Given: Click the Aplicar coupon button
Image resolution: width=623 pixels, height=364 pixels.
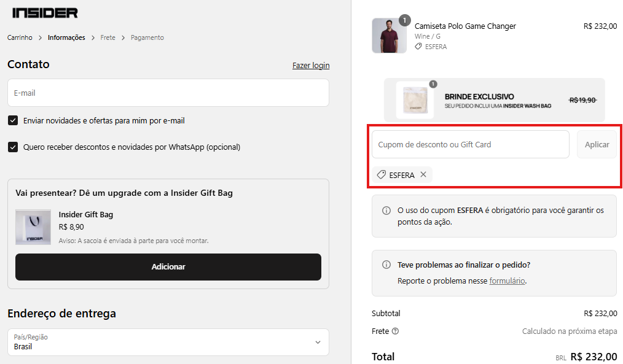Looking at the screenshot, I should point(597,144).
